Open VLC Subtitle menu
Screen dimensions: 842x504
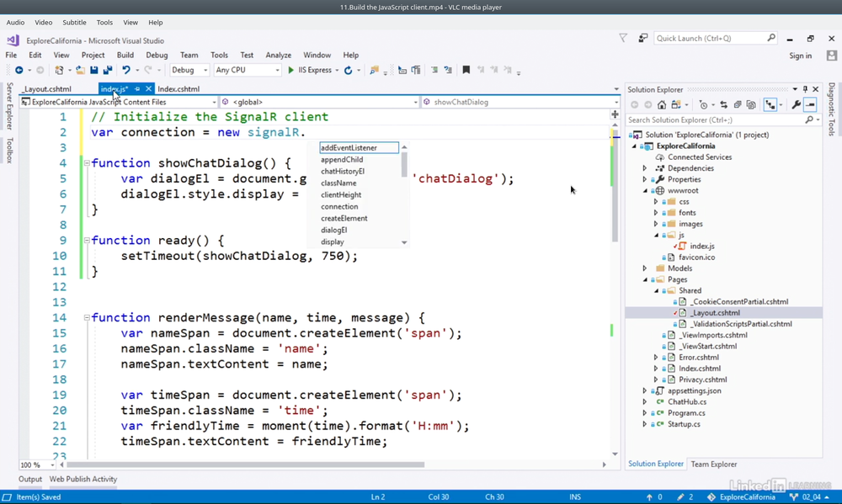[x=74, y=23]
